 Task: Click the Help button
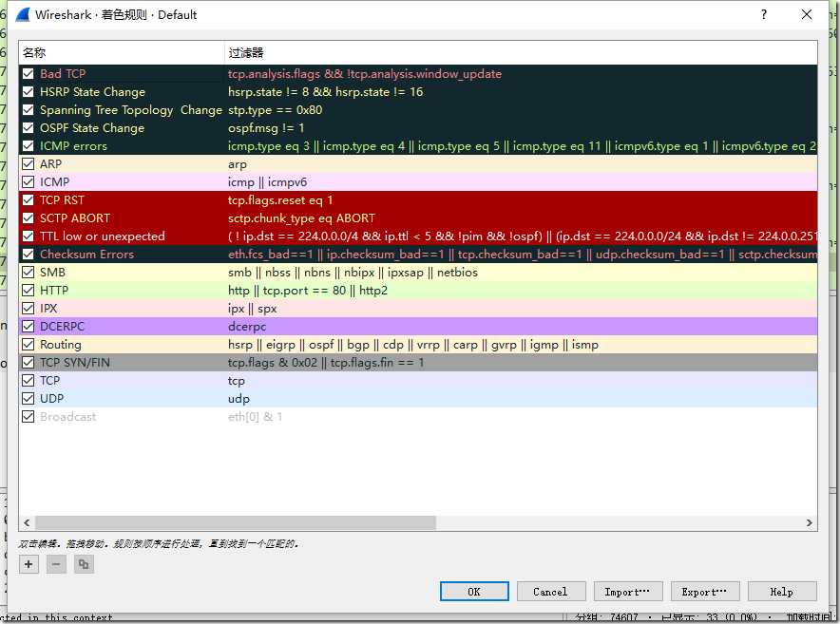coord(782,592)
